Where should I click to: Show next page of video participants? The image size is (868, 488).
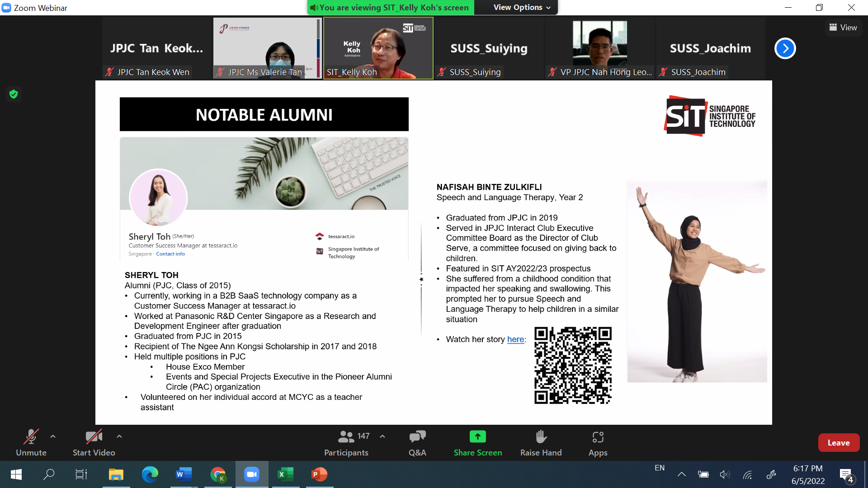(785, 48)
